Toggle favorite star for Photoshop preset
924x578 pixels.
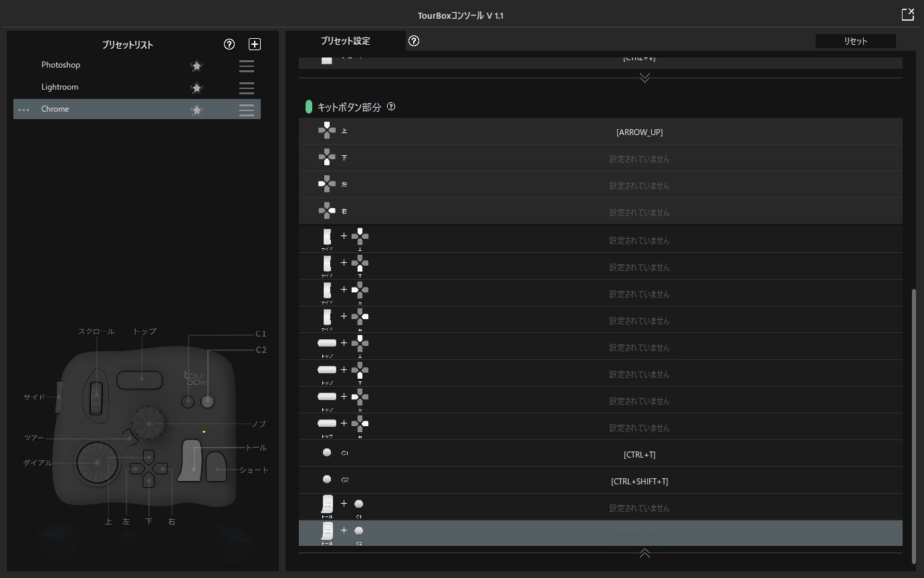point(197,66)
